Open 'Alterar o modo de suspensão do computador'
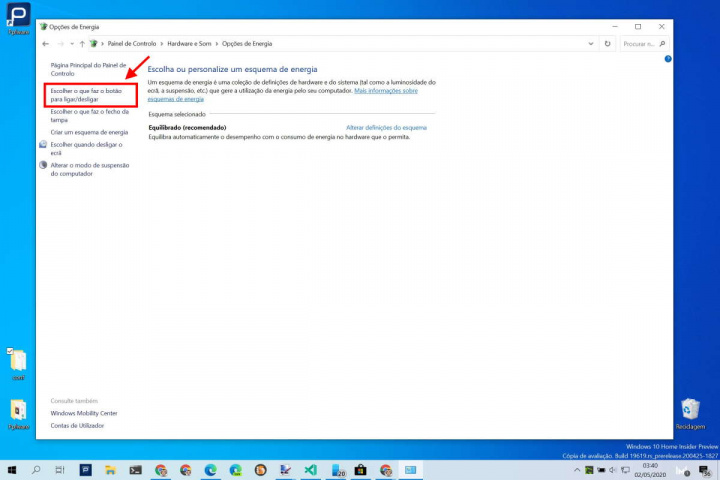This screenshot has height=480, width=720. [x=92, y=169]
